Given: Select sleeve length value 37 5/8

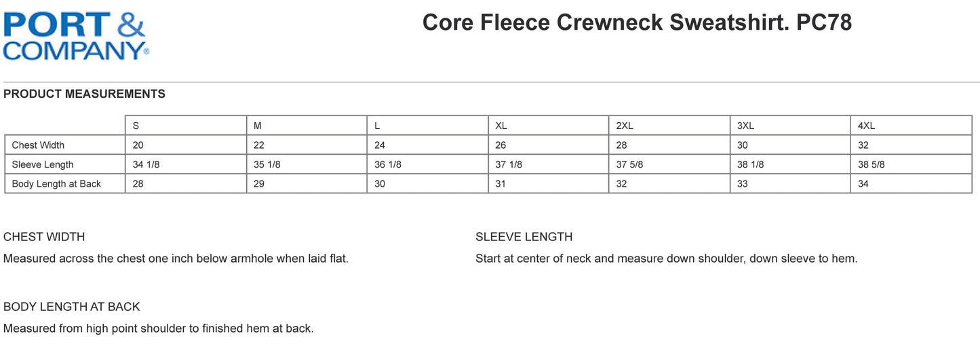Looking at the screenshot, I should pyautogui.click(x=629, y=164).
